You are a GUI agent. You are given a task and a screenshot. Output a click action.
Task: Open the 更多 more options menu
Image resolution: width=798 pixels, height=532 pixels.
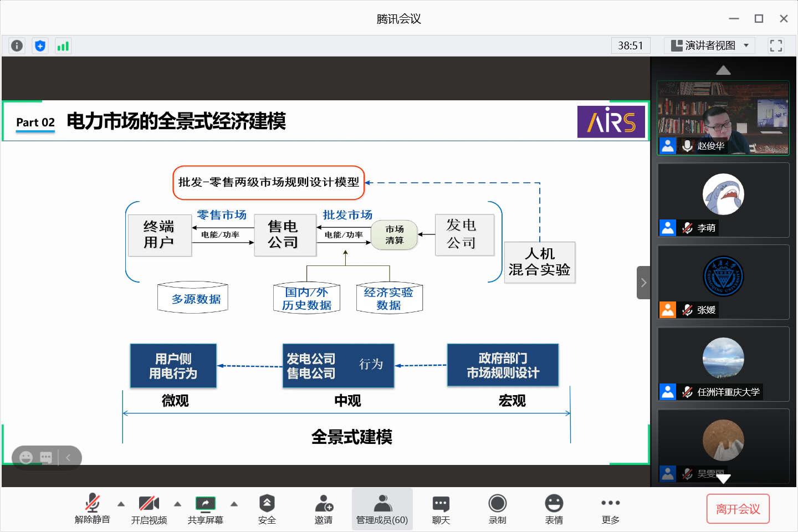pyautogui.click(x=610, y=509)
